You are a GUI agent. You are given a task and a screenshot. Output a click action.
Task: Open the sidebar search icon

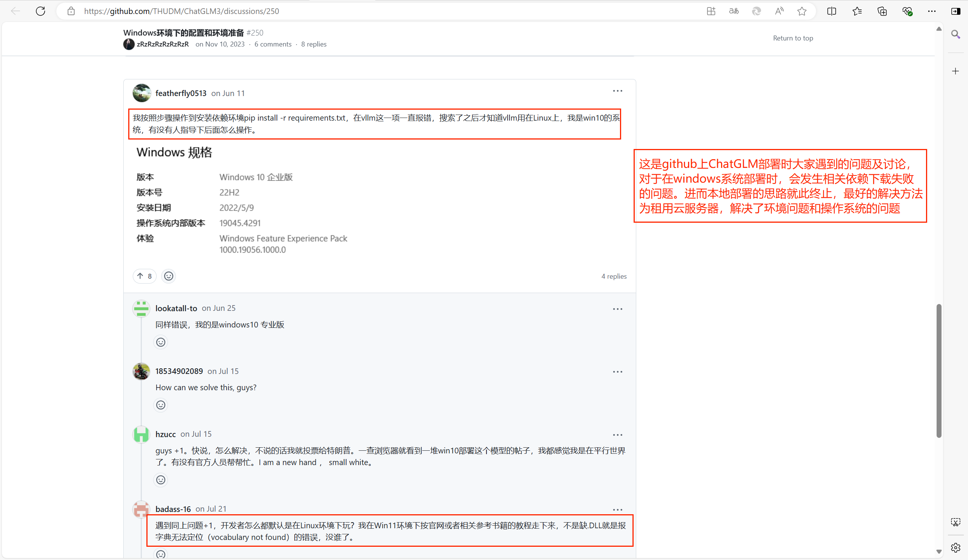point(956,34)
